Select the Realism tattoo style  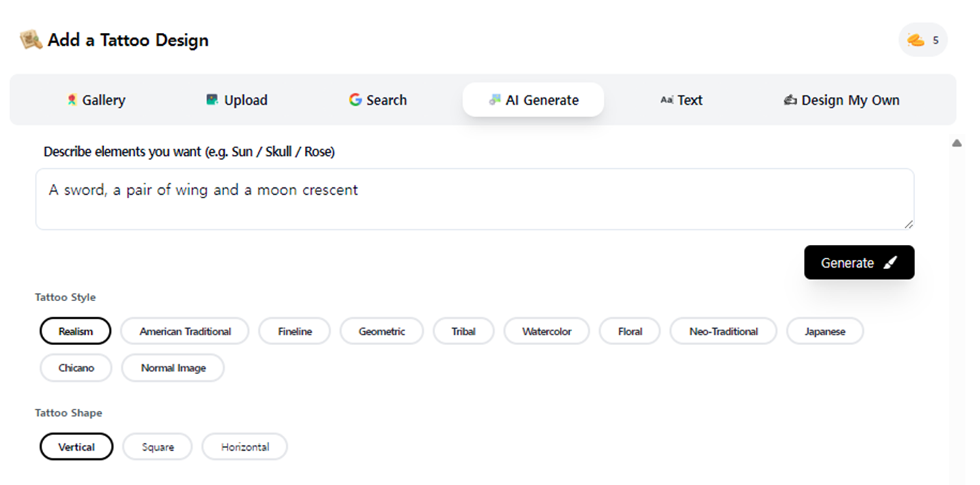click(x=75, y=331)
